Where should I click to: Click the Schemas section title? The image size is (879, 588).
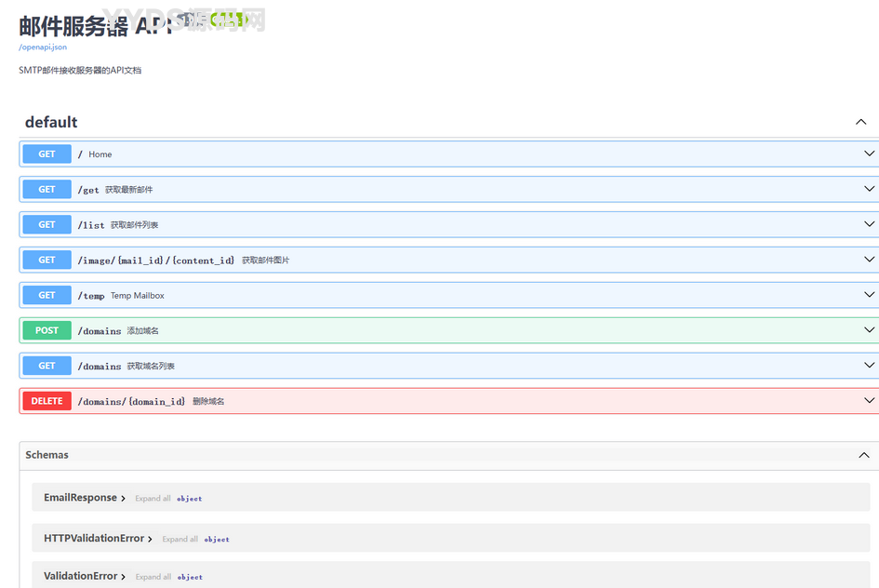coord(47,455)
